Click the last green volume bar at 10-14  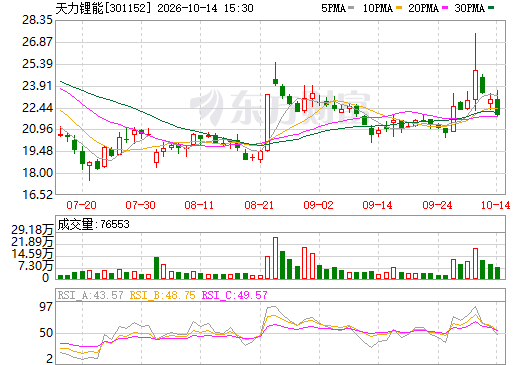[x=498, y=273]
